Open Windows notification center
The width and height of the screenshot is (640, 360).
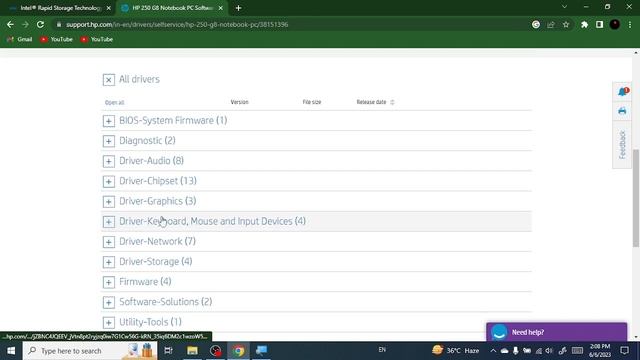pos(624,351)
